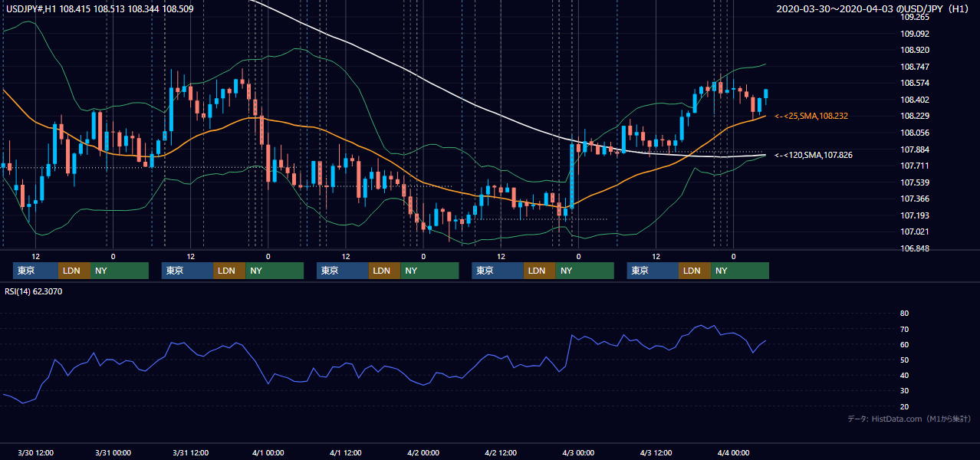
Task: Click RSI scale value 80
Action: click(904, 314)
